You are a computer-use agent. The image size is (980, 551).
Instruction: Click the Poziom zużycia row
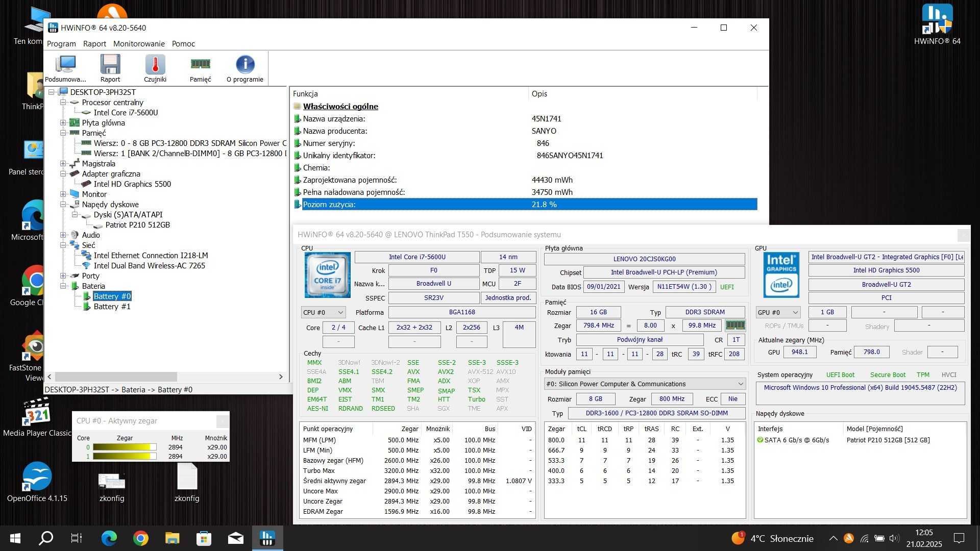click(525, 205)
